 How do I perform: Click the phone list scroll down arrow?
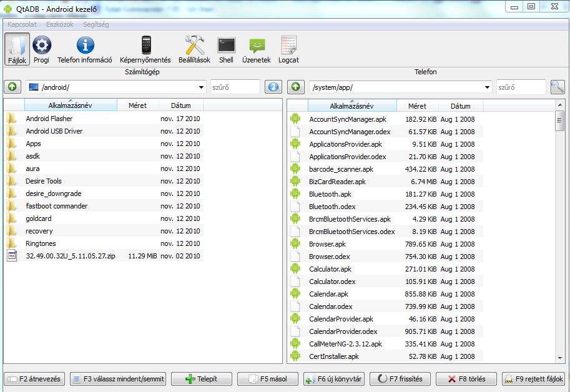pos(559,358)
